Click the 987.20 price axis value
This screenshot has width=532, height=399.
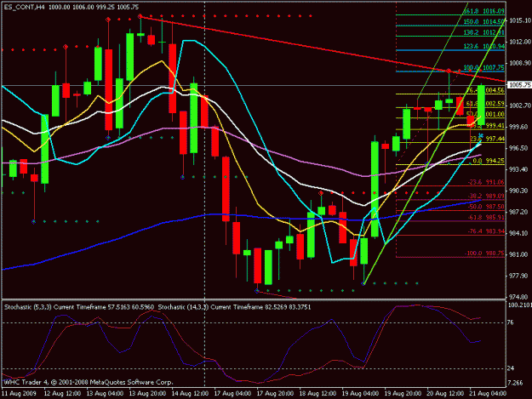pos(520,212)
